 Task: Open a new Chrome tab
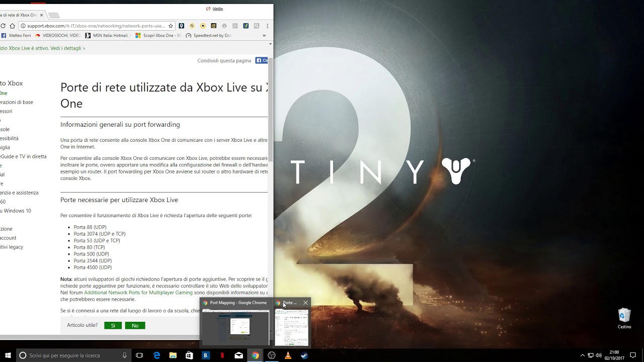coord(53,15)
